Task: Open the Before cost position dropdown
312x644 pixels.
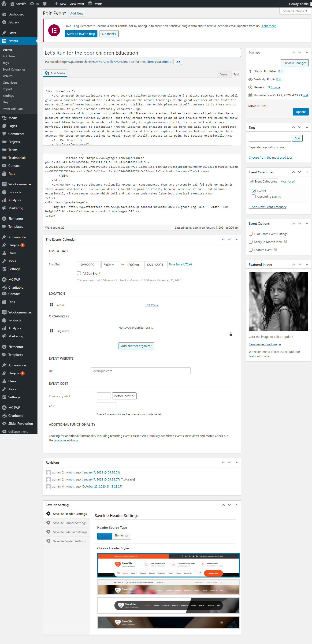Action: pyautogui.click(x=124, y=396)
